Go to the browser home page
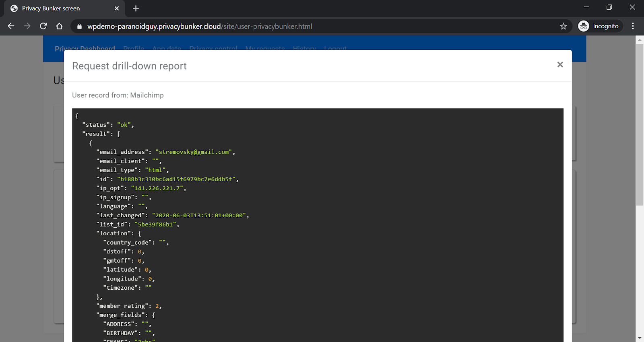The height and width of the screenshot is (342, 644). pyautogui.click(x=59, y=26)
